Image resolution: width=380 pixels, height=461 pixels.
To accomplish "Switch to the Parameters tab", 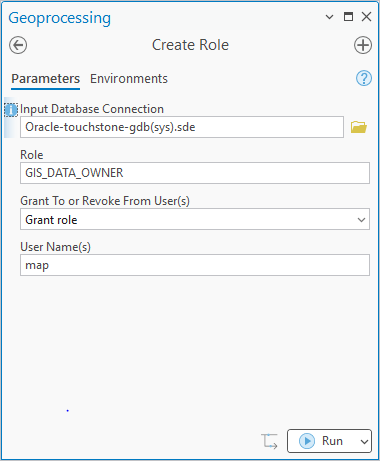I will (x=46, y=79).
